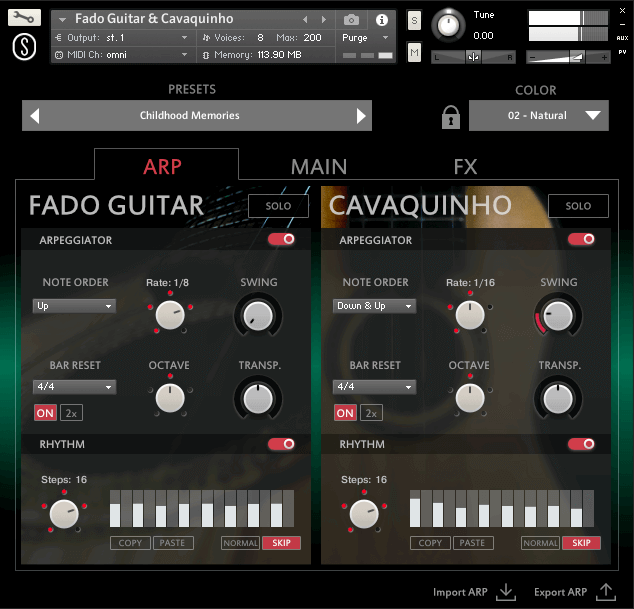
Task: Solo the instrument with the S button
Action: point(414,20)
